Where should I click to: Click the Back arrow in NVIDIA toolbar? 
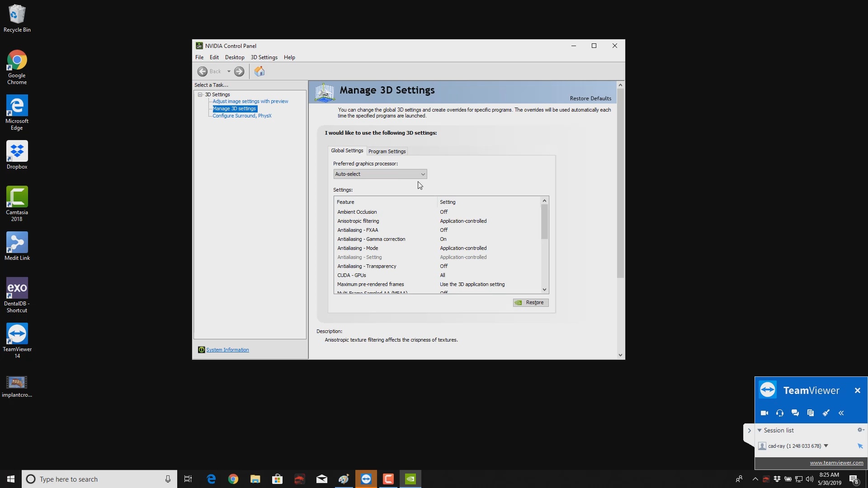(x=203, y=71)
